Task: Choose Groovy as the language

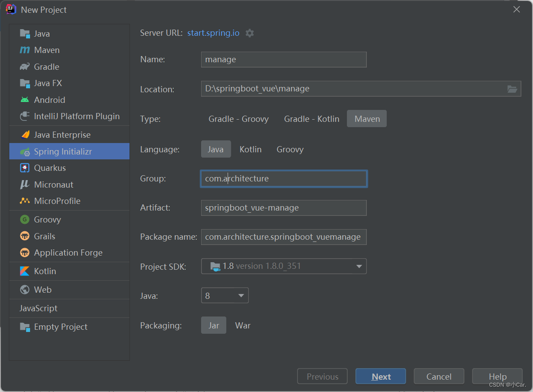Action: pos(290,149)
